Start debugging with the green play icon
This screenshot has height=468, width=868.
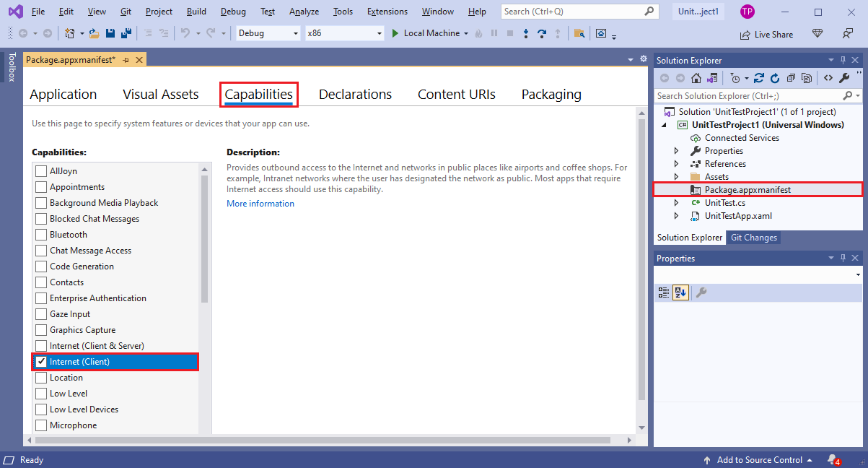point(395,33)
